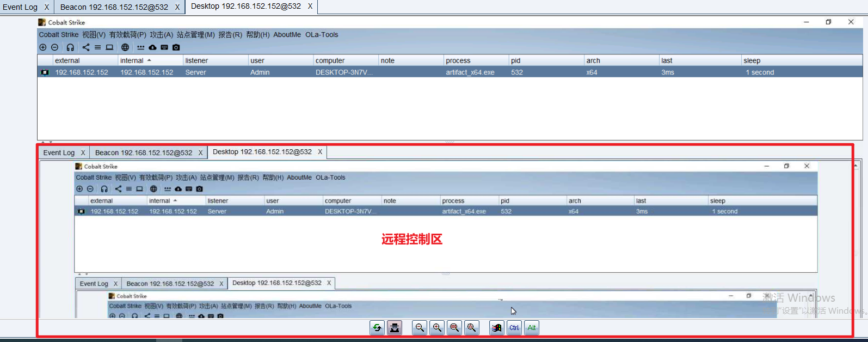Toggle the Alt key button
The height and width of the screenshot is (342, 868).
532,328
